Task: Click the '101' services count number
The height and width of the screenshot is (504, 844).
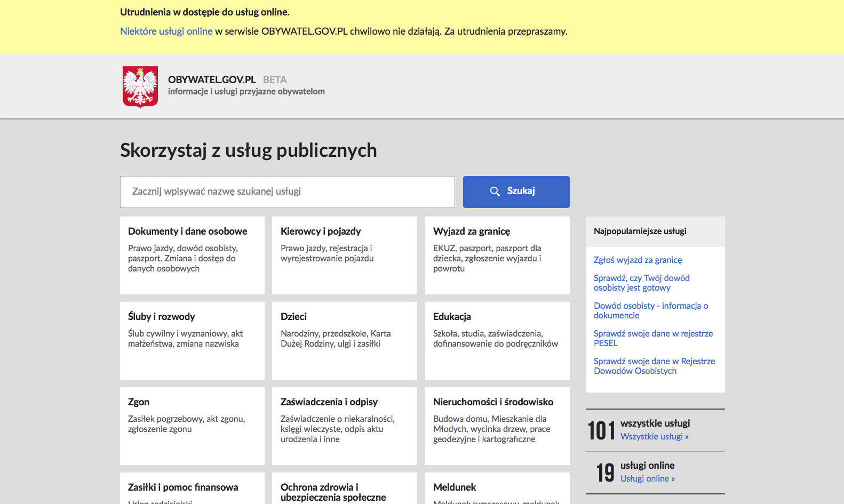Action: (601, 430)
